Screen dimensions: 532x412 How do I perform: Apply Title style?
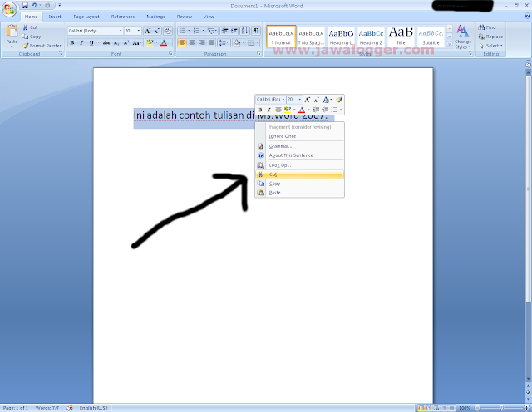point(401,37)
